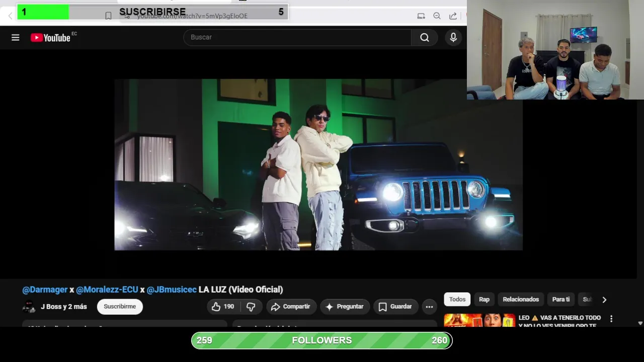This screenshot has width=644, height=362.
Task: Open the @JBmusicec channel link
Action: coord(172,290)
